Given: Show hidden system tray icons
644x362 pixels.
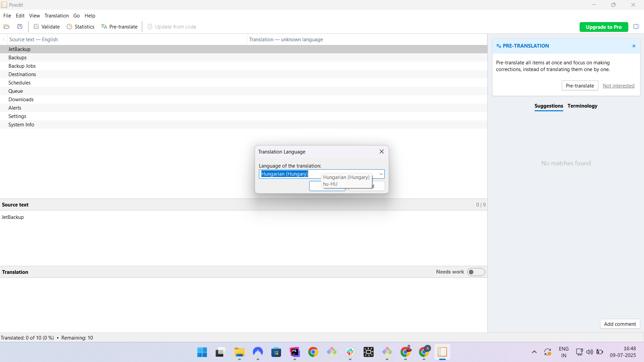Looking at the screenshot, I should pos(534,352).
